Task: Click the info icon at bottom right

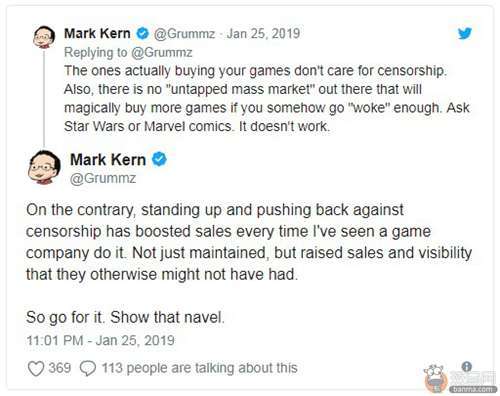Action: point(467,366)
